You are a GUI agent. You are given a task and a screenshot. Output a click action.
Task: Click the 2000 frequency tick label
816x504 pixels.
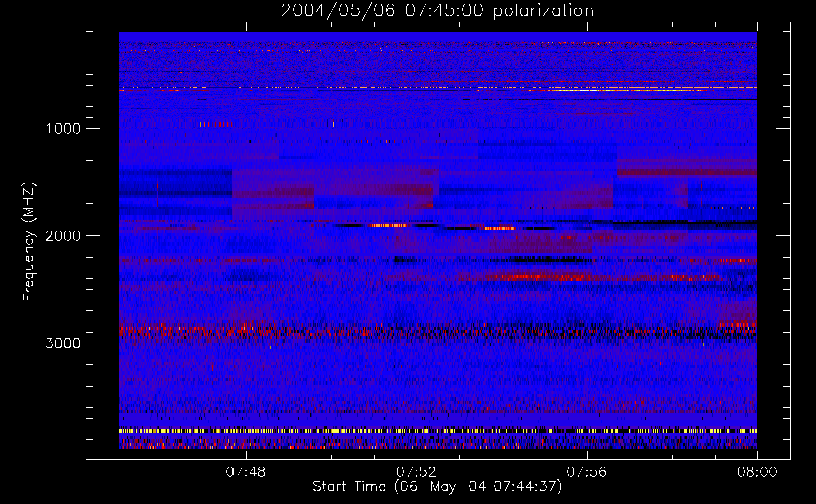pos(63,236)
